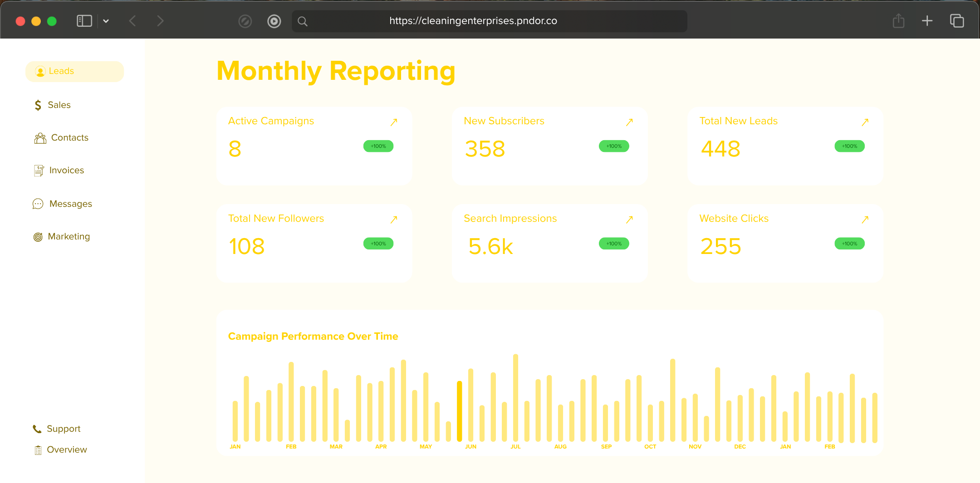980x483 pixels.
Task: Click the Leads person icon
Action: click(40, 71)
